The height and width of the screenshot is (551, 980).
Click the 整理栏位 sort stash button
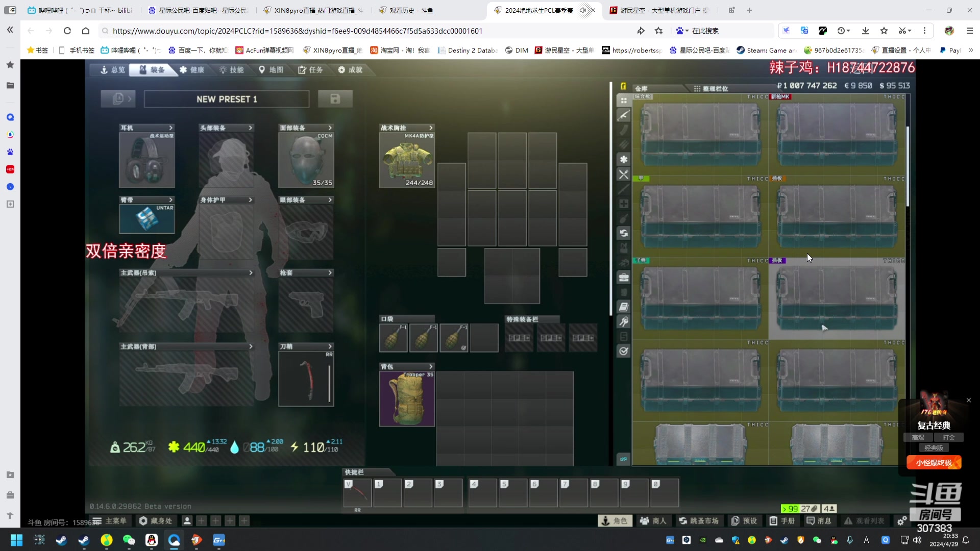coord(710,89)
